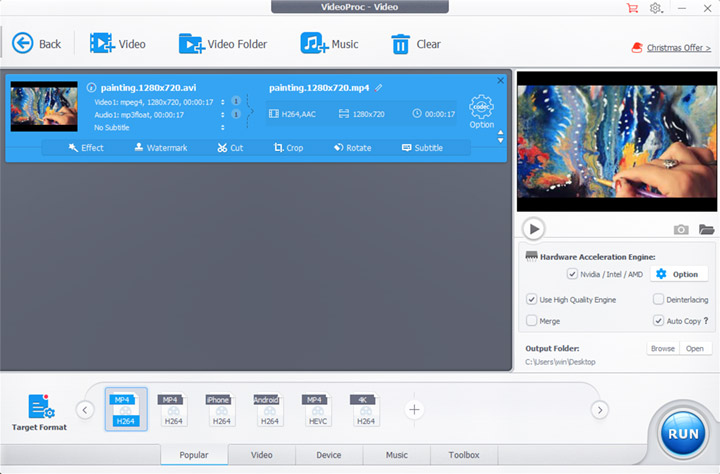Open Audio1 track selector dots
The height and width of the screenshot is (474, 720).
coord(223,115)
